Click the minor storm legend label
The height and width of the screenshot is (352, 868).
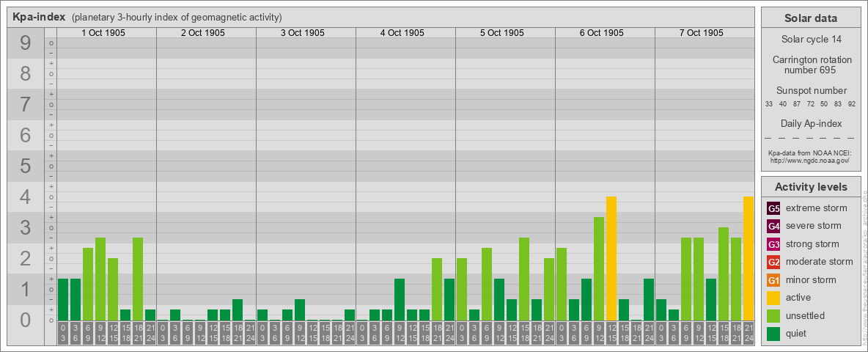coord(811,280)
